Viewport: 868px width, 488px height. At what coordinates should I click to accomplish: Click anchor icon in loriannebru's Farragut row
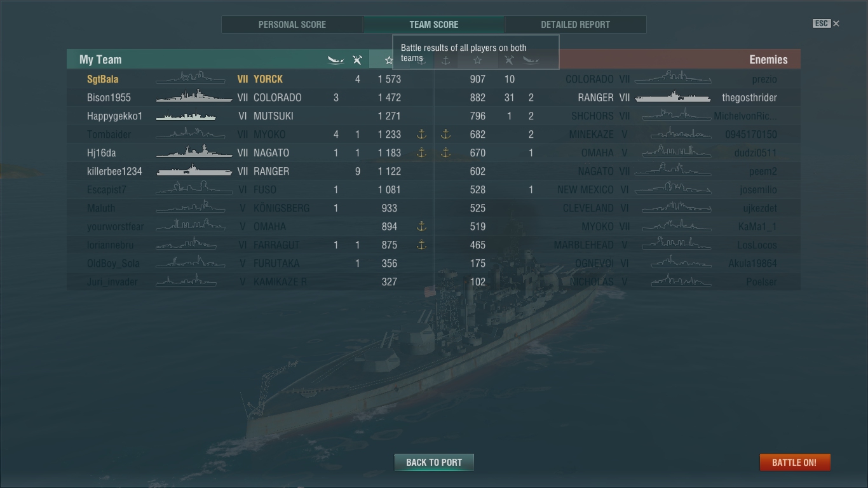(421, 245)
